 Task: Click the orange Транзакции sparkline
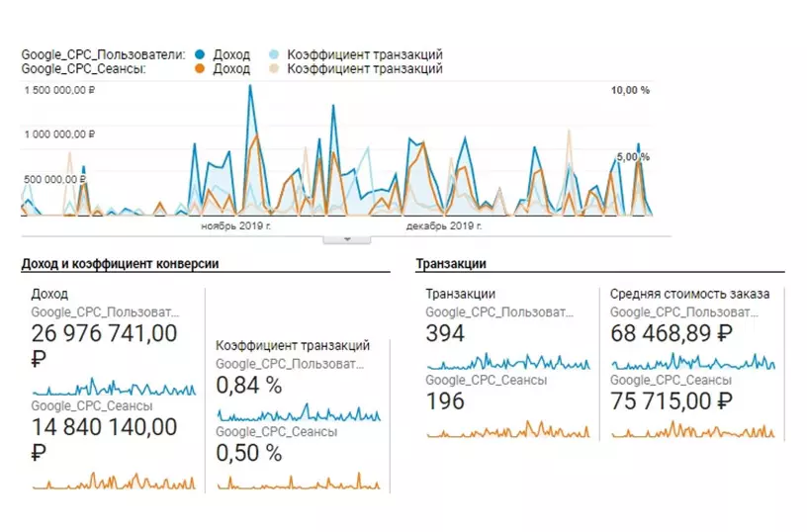(x=508, y=429)
